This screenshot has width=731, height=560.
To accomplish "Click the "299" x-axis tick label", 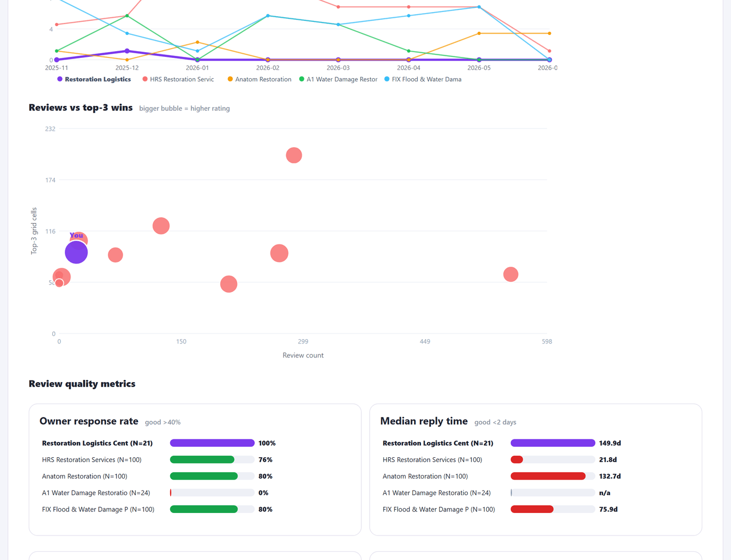I will click(x=303, y=341).
